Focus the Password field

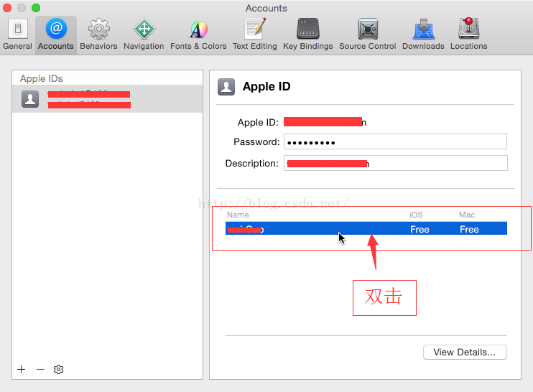pyautogui.click(x=395, y=141)
